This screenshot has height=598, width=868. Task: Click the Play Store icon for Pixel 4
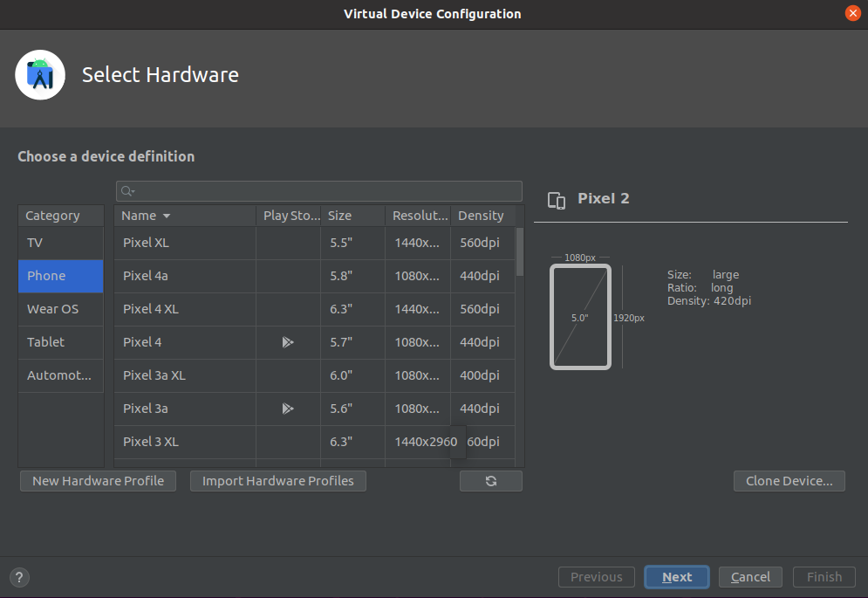[x=288, y=342]
